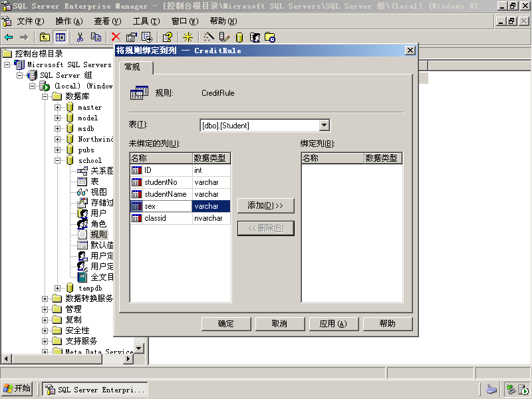532x399 pixels.
Task: Run the wizard wand toolbar icon
Action: [209, 37]
